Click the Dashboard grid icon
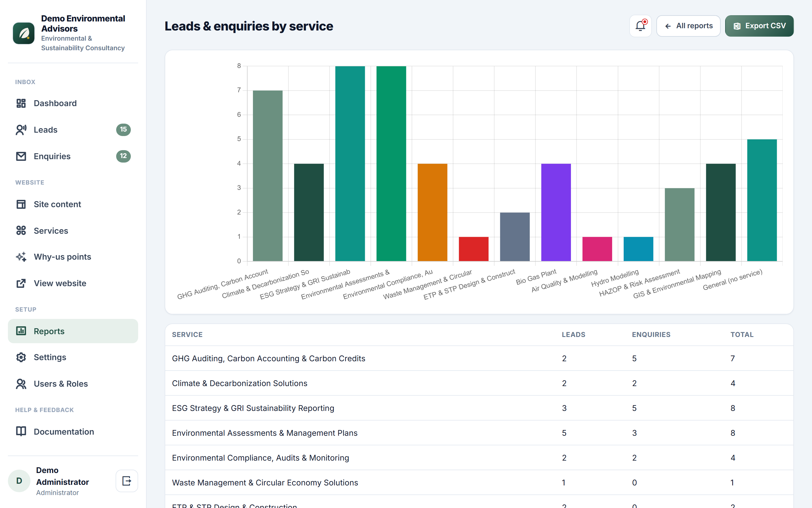 21,103
